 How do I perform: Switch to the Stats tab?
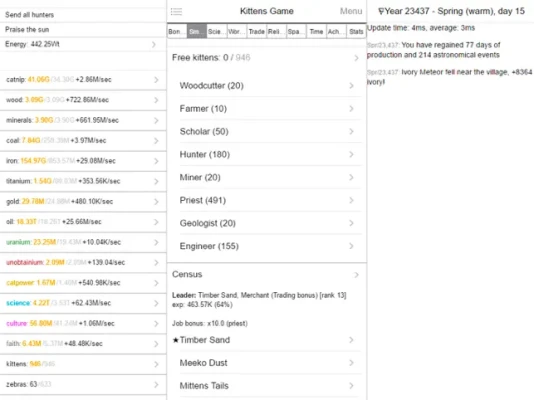point(356,32)
